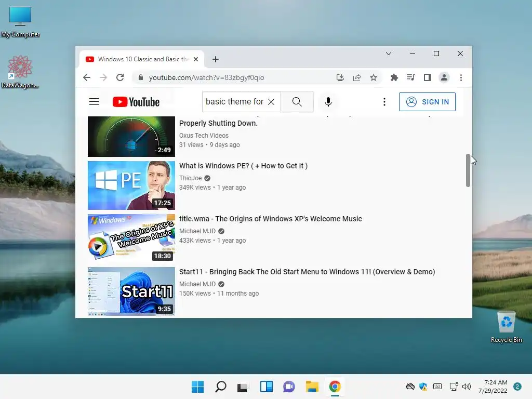Click the install app icon in address bar
Image resolution: width=532 pixels, height=399 pixels.
340,78
